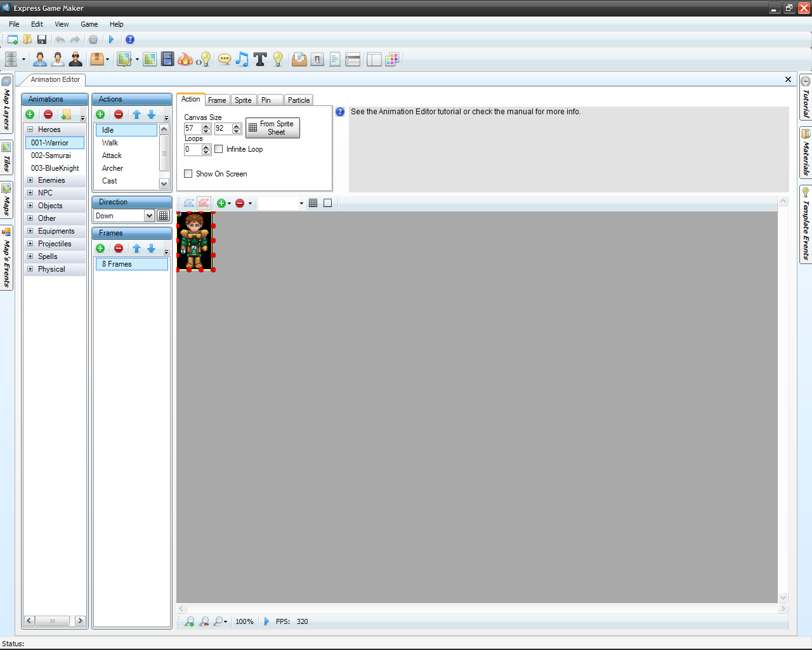Switch to the Frame tab
The width and height of the screenshot is (812, 650).
(217, 100)
